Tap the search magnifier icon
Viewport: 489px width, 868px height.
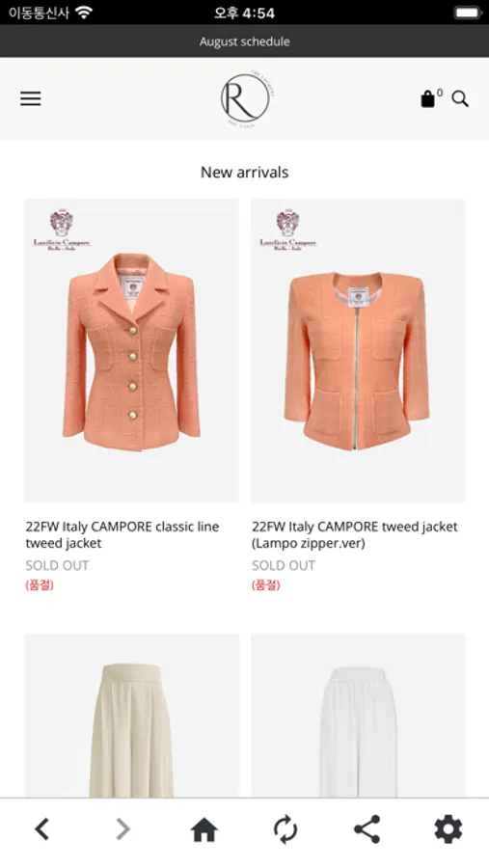click(460, 99)
